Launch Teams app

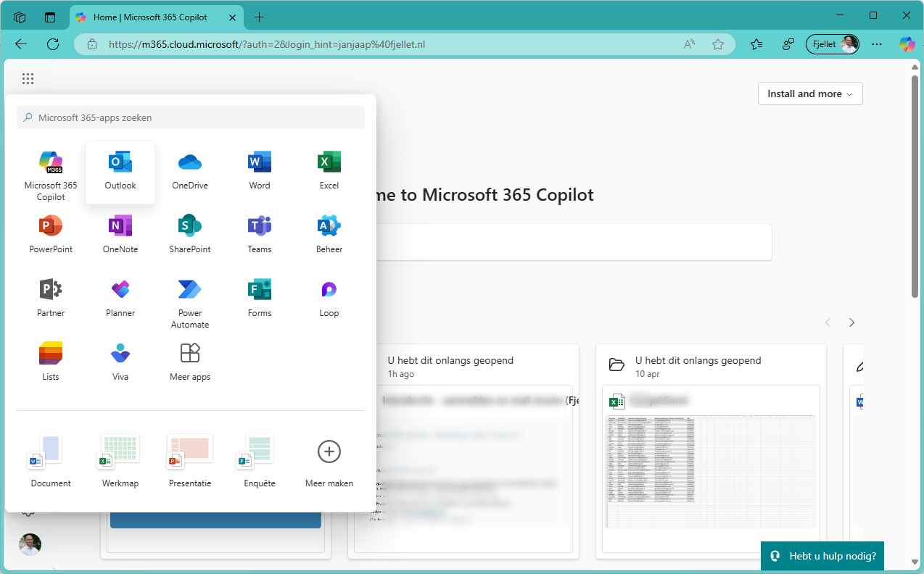tap(260, 235)
